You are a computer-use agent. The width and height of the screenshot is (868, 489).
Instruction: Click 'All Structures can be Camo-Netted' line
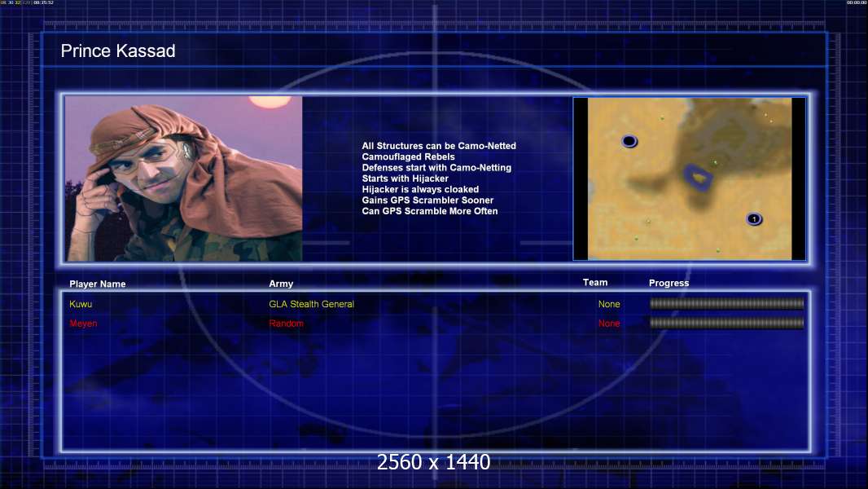pos(439,146)
